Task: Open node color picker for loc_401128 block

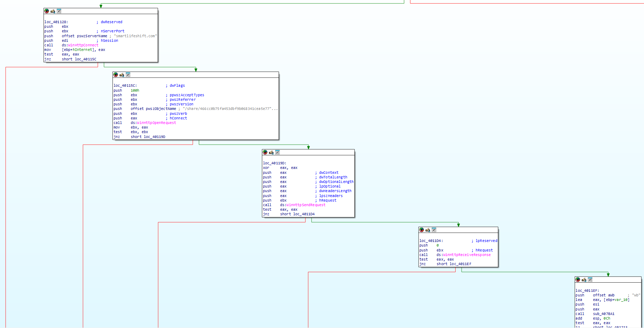Action: pos(47,11)
